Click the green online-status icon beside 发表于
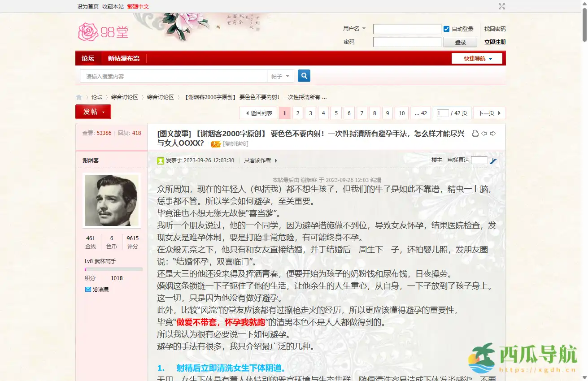 pos(161,160)
